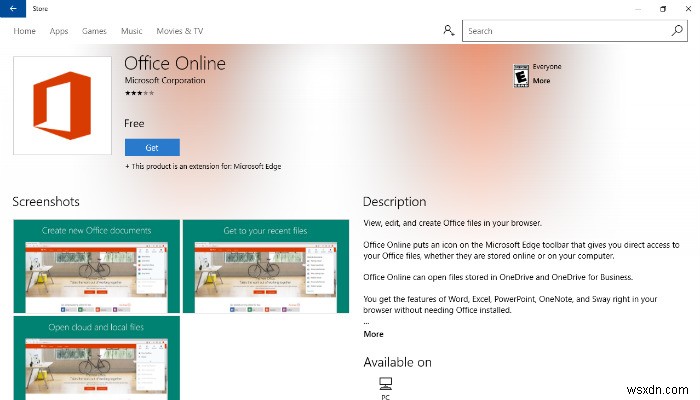Click 'View, edit, and create Office files' text
Image resolution: width=700 pixels, height=400 pixels.
[452, 223]
